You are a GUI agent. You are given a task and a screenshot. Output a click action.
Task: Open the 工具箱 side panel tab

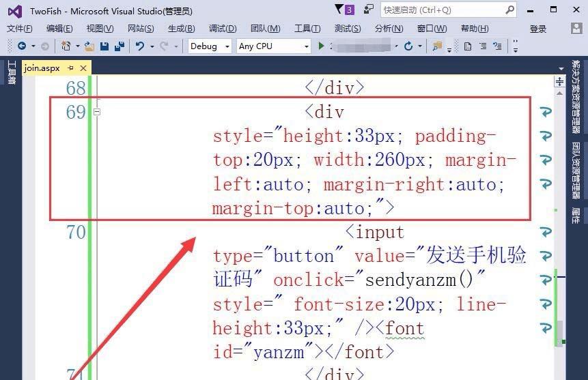[x=12, y=72]
